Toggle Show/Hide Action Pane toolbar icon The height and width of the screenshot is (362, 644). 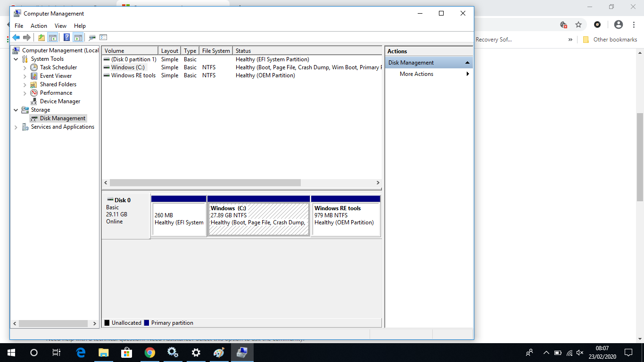click(78, 37)
